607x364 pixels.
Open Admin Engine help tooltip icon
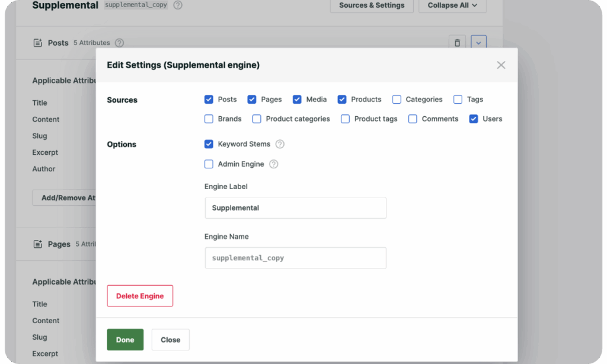[274, 164]
